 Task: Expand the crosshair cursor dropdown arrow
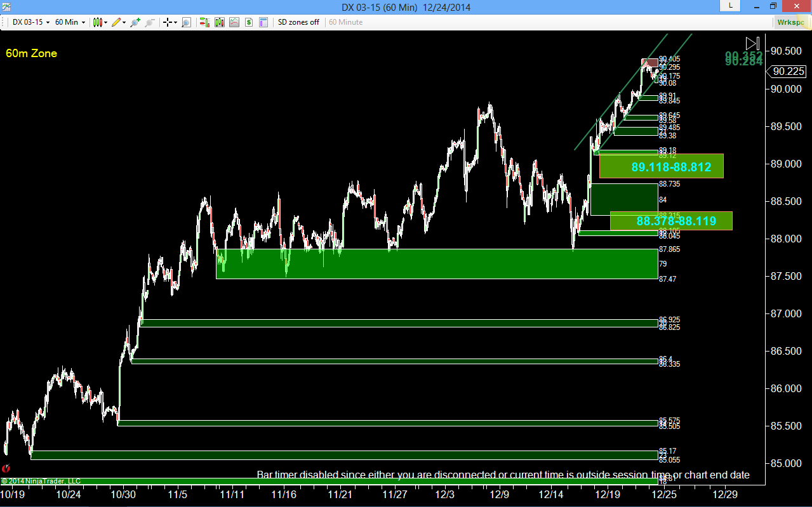175,22
